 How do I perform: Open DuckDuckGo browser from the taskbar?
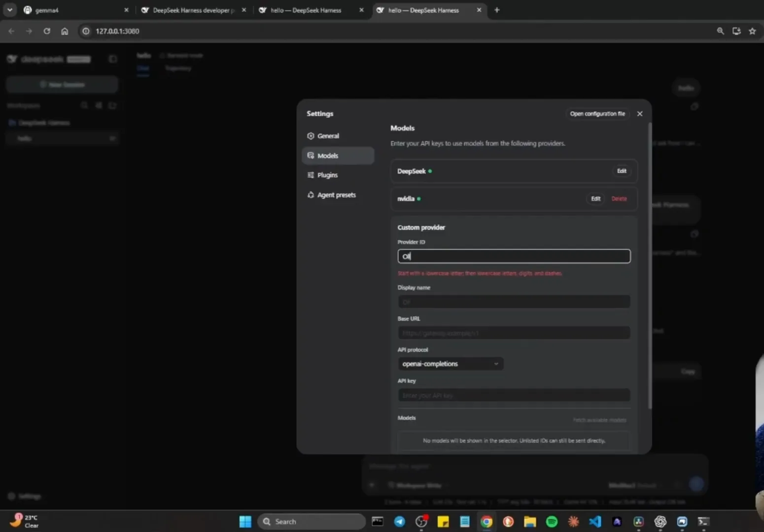[x=508, y=522]
